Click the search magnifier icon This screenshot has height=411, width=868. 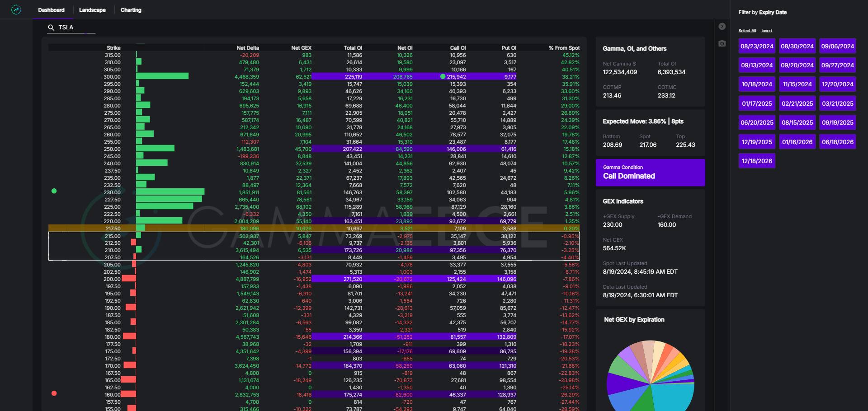[51, 28]
